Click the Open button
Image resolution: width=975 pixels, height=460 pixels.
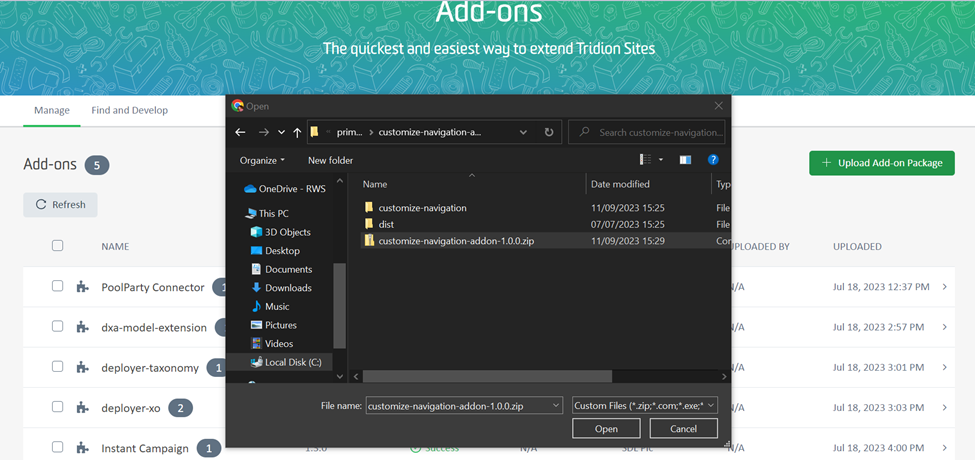tap(606, 428)
